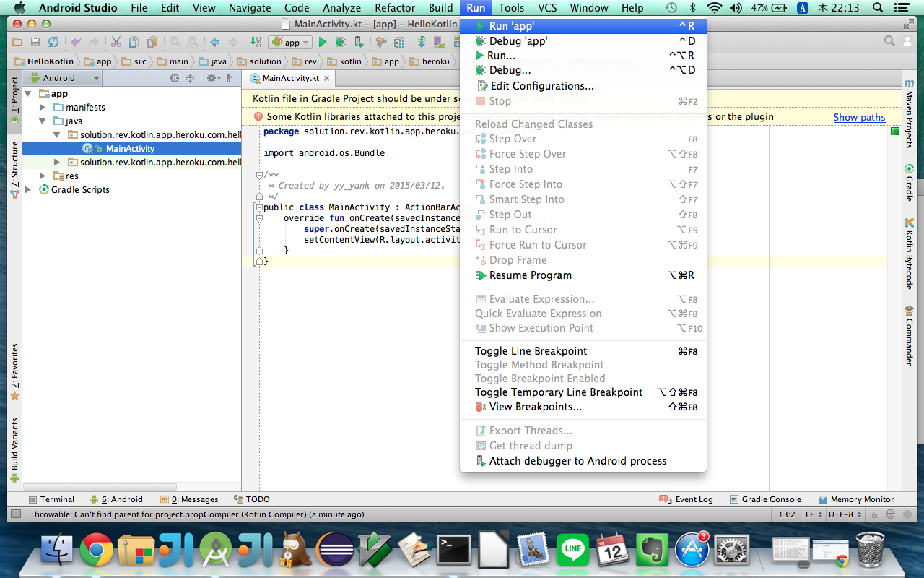
Task: Hide the Project panel with the hide icon
Action: coord(232,78)
